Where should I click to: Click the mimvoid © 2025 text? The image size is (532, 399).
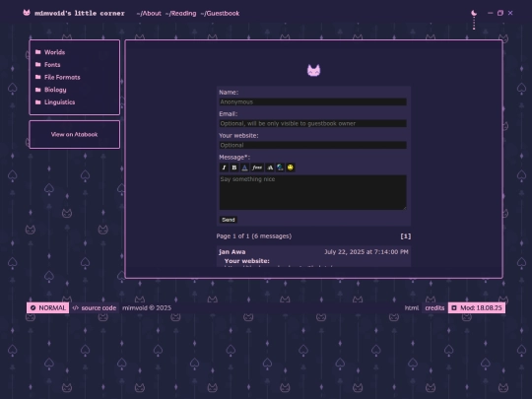point(147,307)
